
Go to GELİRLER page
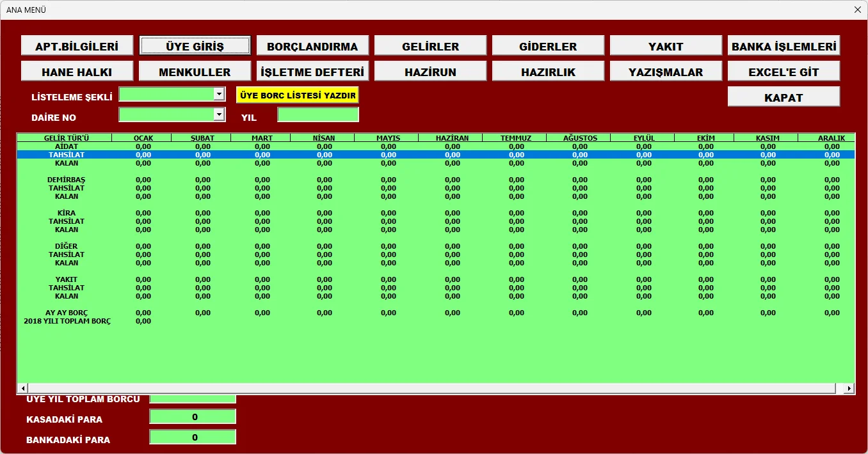coord(430,46)
